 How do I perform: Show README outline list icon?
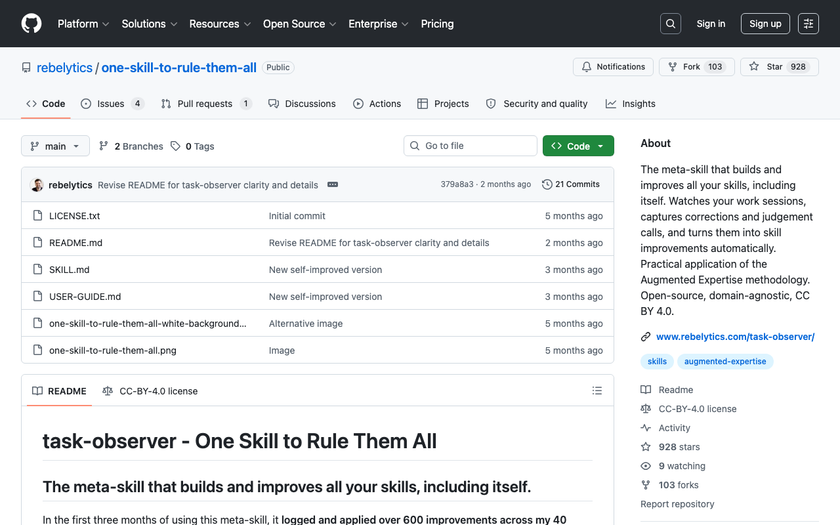597,391
